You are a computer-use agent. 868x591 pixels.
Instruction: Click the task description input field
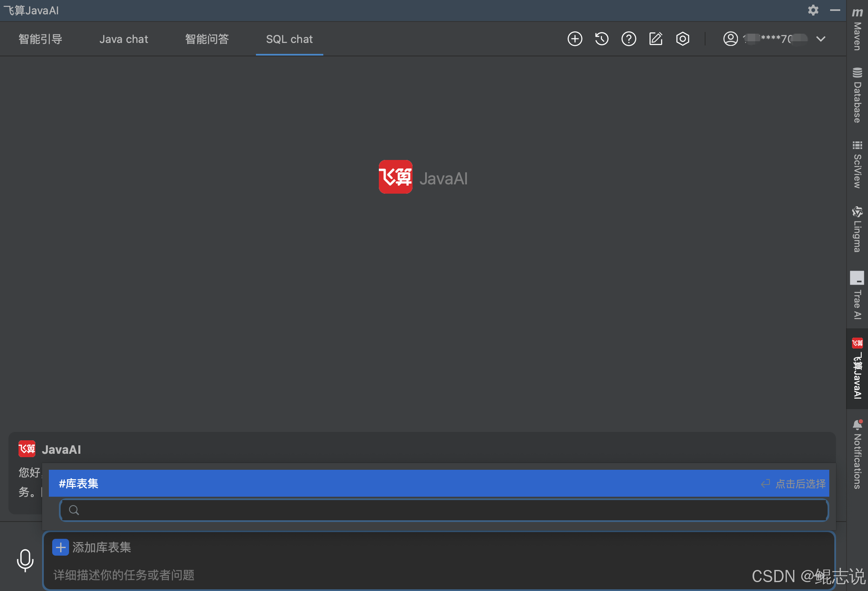click(x=439, y=575)
